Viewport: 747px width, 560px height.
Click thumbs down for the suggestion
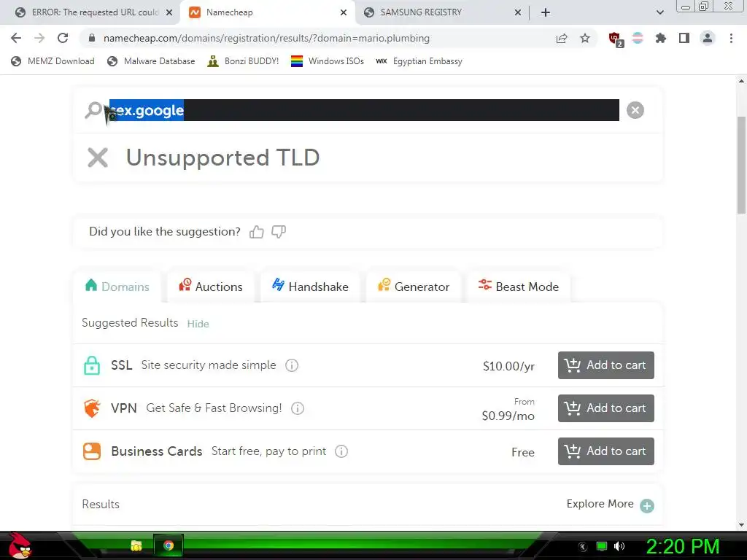tap(279, 232)
